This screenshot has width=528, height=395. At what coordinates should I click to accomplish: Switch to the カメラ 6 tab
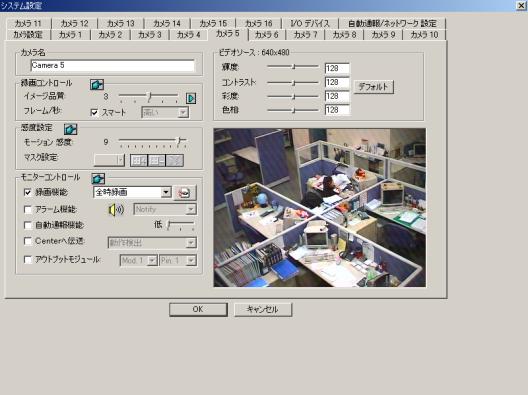[x=266, y=35]
